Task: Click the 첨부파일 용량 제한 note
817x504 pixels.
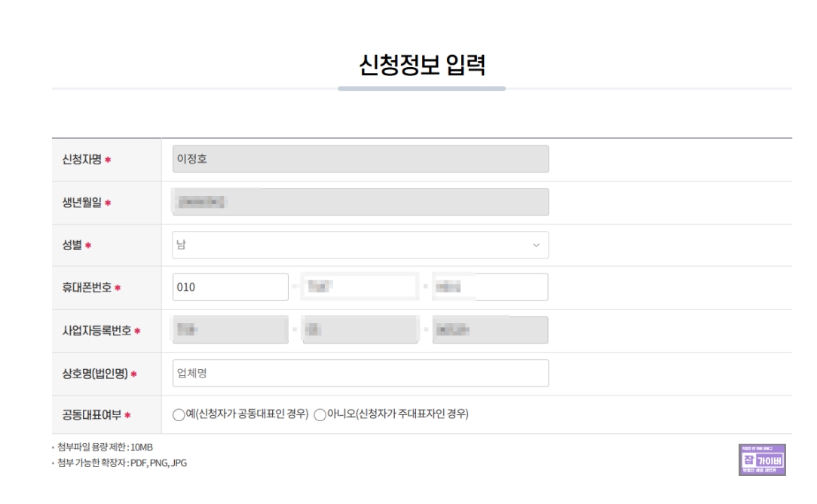Action: click(x=105, y=447)
